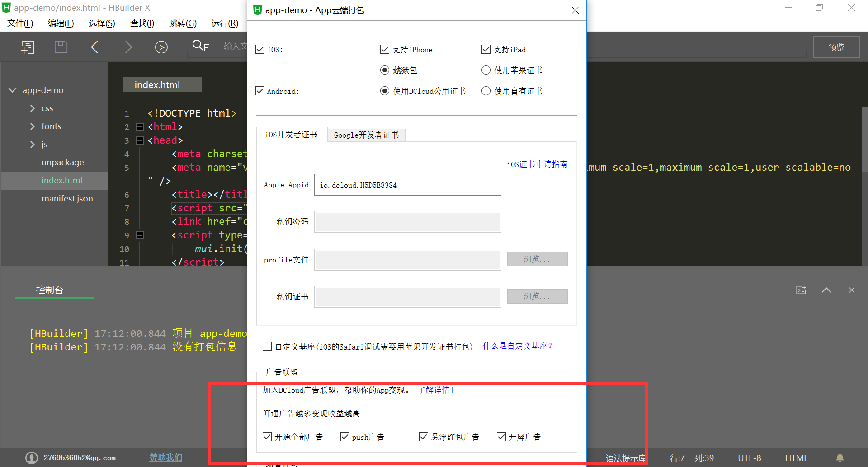Open the iOS证书申请指南 link
This screenshot has height=467, width=868.
537,164
